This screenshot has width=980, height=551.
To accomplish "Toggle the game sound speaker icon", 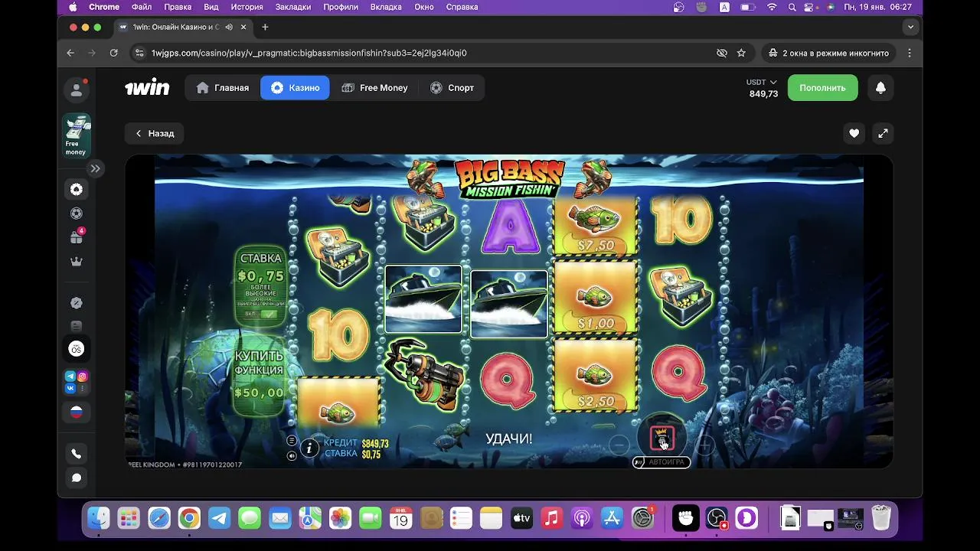I will pos(292,455).
